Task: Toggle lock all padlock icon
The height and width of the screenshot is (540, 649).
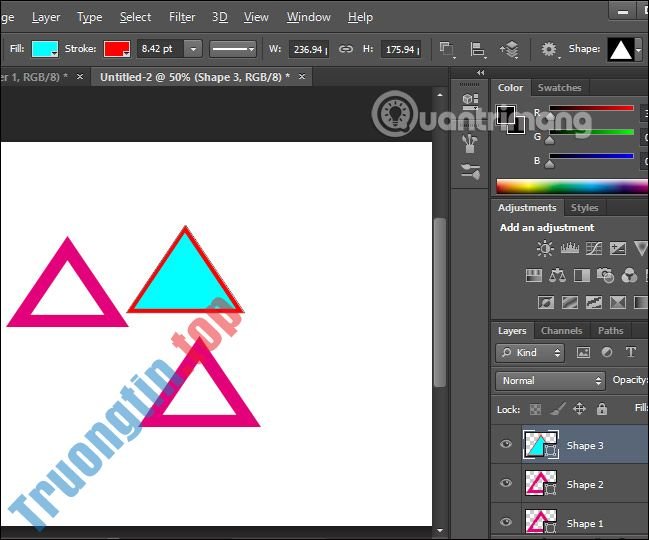Action: coord(602,409)
